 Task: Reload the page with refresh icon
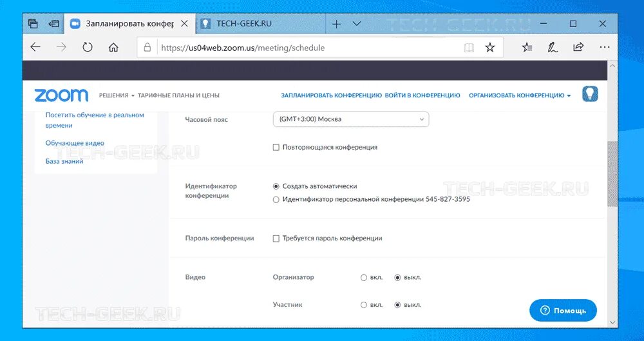(87, 47)
